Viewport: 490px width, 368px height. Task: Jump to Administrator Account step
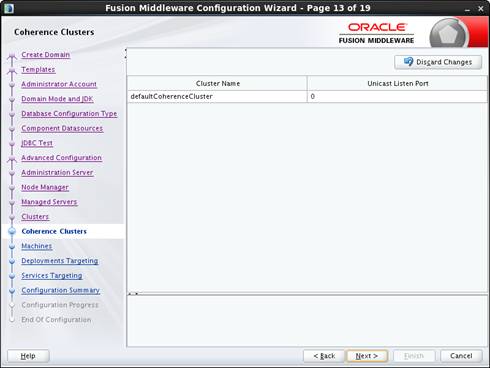tap(59, 84)
